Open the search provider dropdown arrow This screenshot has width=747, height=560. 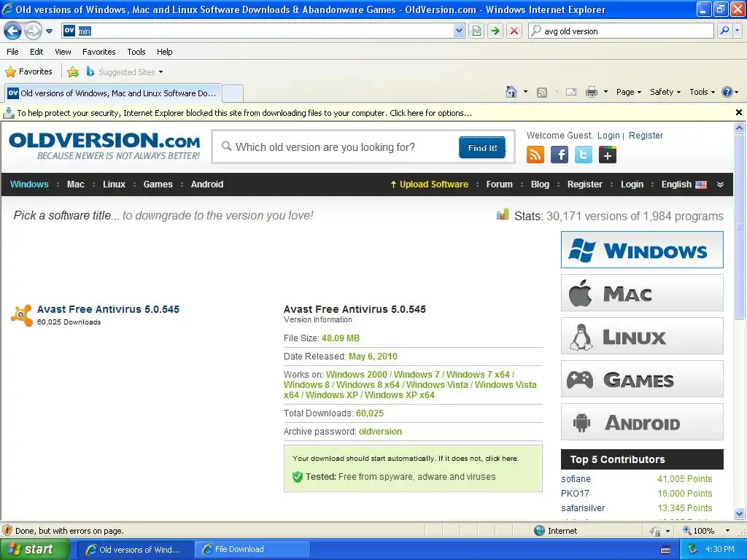click(x=737, y=31)
